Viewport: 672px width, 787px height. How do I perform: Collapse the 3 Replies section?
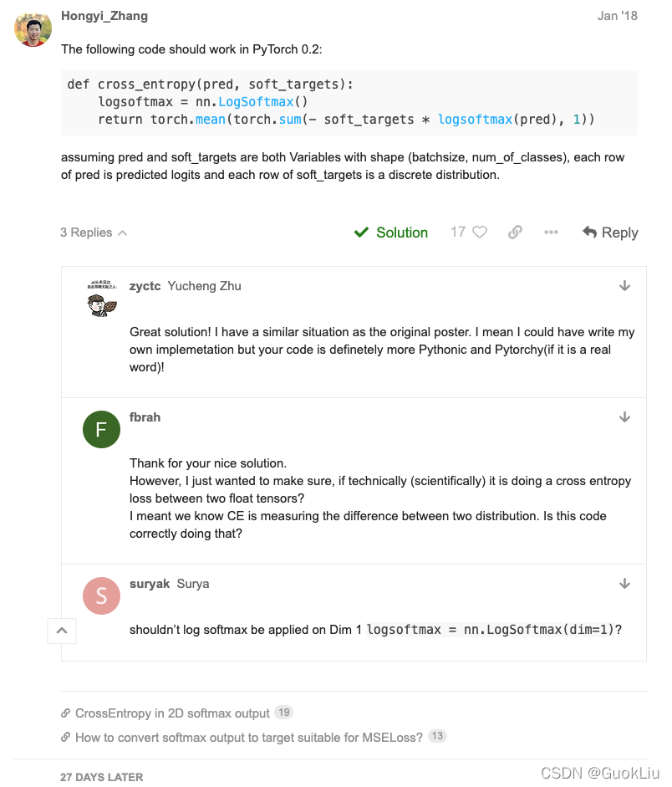click(93, 233)
